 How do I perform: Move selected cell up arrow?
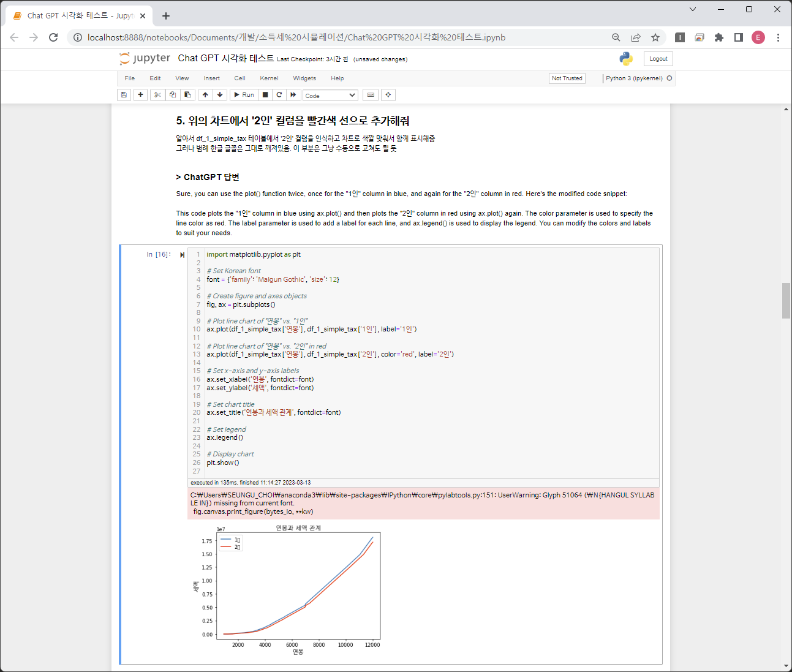click(205, 95)
